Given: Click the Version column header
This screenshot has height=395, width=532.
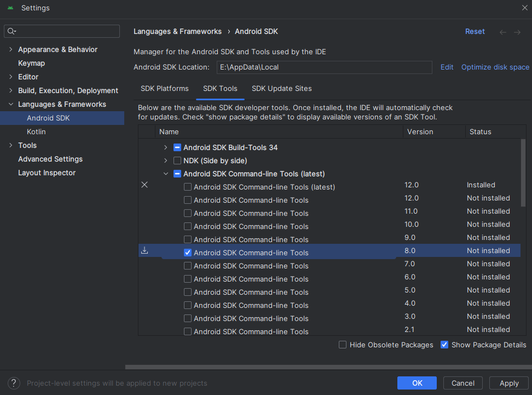Looking at the screenshot, I should click(434, 132).
